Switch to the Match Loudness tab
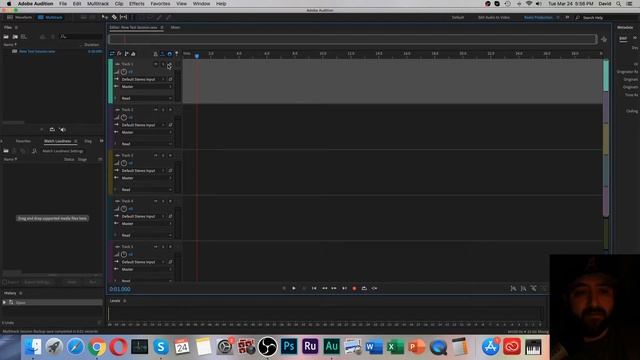Viewport: 640px width, 360px height. 58,141
